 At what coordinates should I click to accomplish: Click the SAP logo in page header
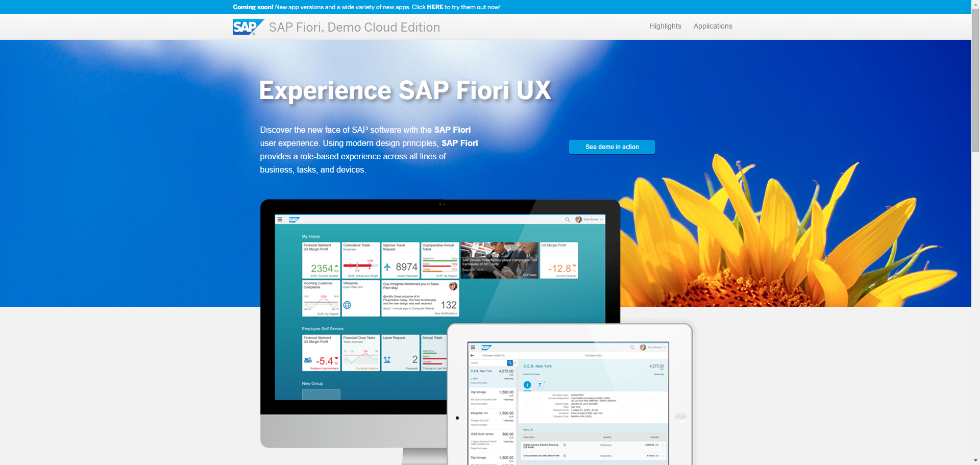point(248,27)
